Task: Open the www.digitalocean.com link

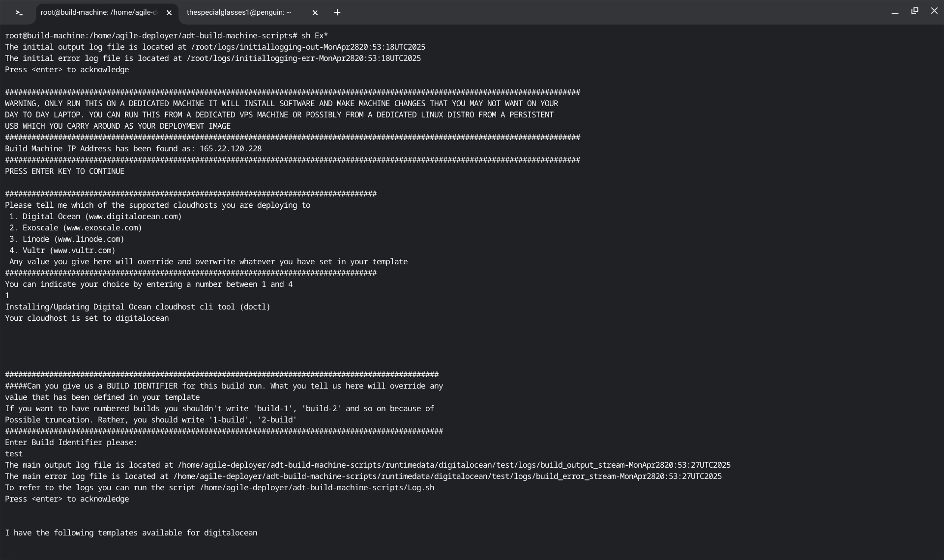Action: 133,217
